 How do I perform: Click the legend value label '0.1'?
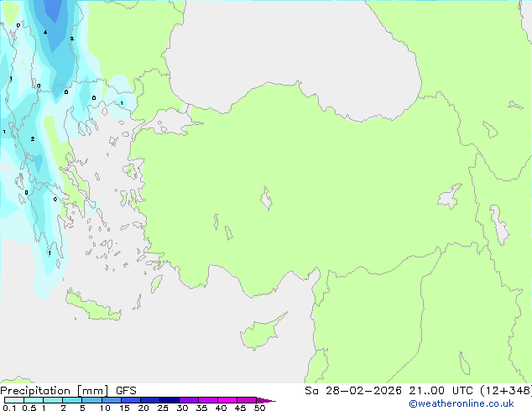pos(9,408)
